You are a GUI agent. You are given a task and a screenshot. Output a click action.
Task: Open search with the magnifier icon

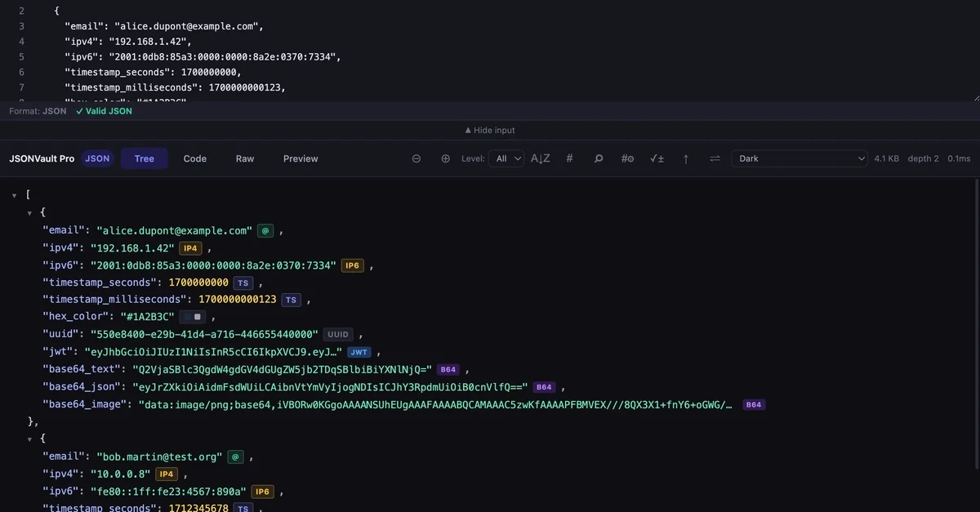tap(599, 158)
